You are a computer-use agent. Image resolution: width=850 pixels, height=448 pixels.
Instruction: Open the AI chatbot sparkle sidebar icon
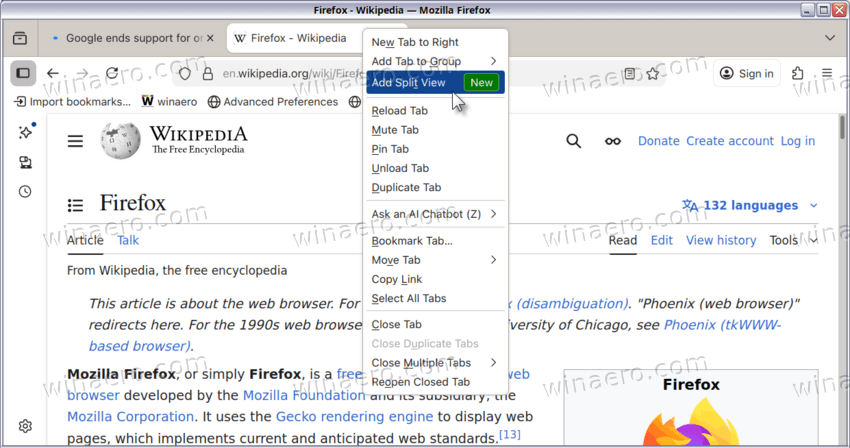(25, 132)
